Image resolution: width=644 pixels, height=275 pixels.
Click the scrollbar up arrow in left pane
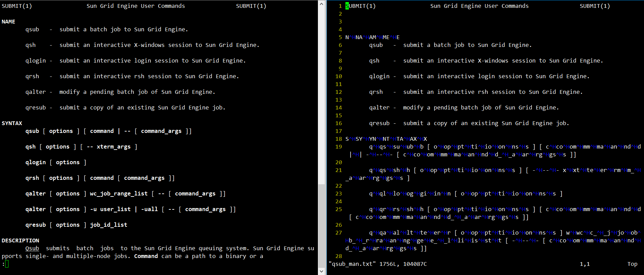(x=321, y=4)
